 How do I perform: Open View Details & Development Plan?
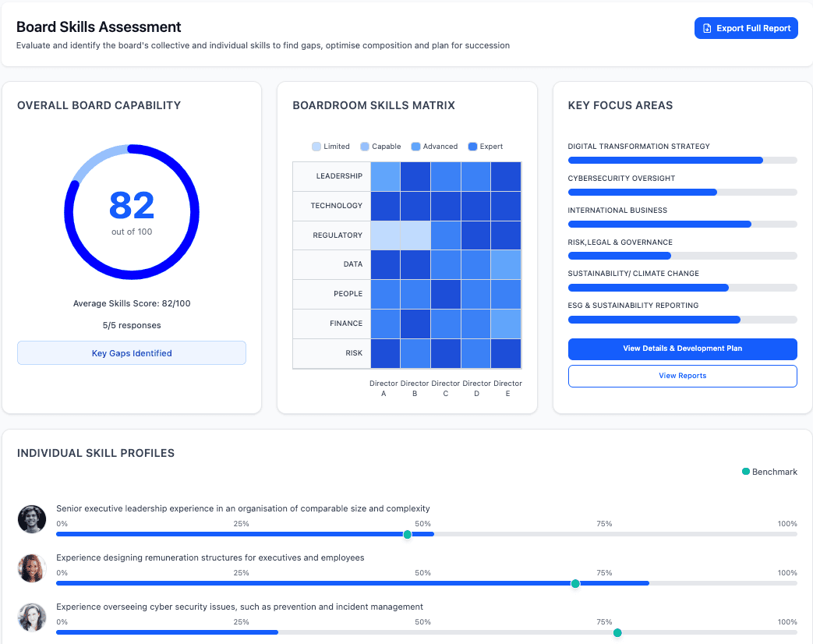[682, 349]
